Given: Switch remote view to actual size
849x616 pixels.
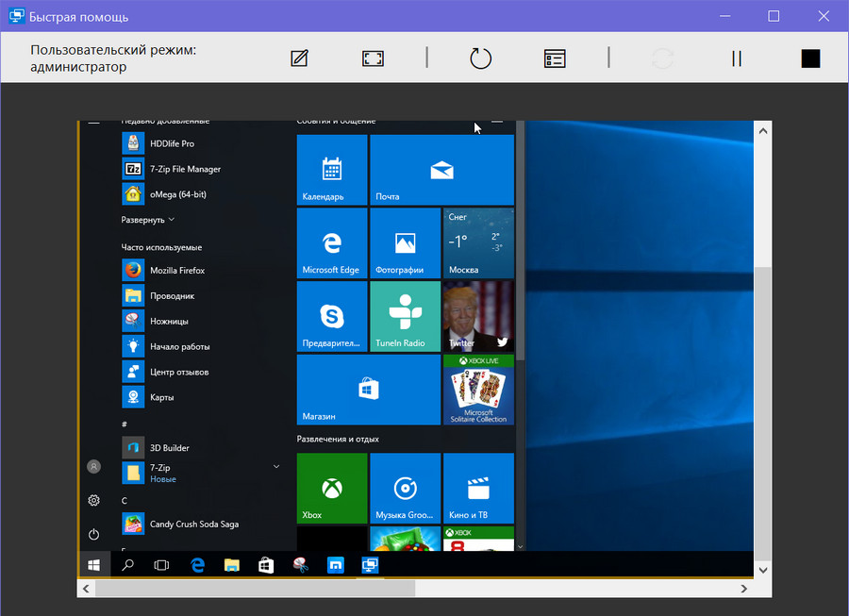Looking at the screenshot, I should pyautogui.click(x=373, y=58).
